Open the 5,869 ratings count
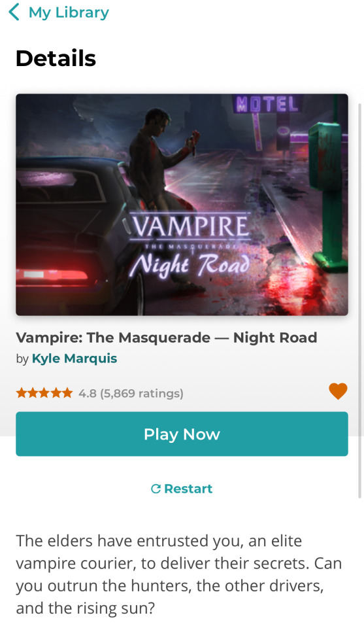Viewport: 364px width, 628px height. (142, 393)
